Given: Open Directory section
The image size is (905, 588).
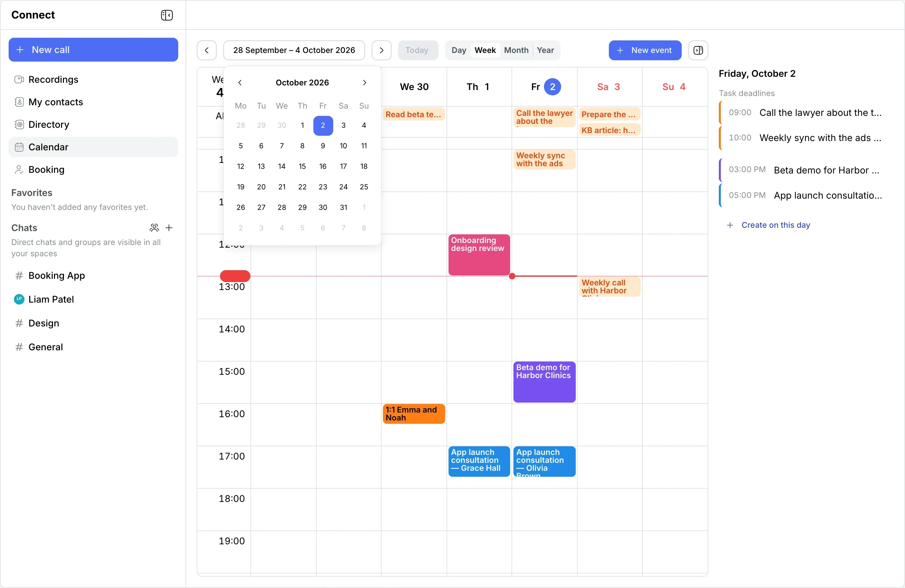Looking at the screenshot, I should click(x=93, y=124).
